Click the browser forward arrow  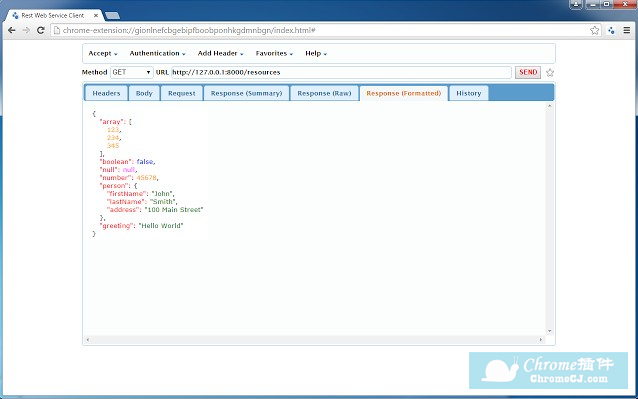[x=26, y=30]
